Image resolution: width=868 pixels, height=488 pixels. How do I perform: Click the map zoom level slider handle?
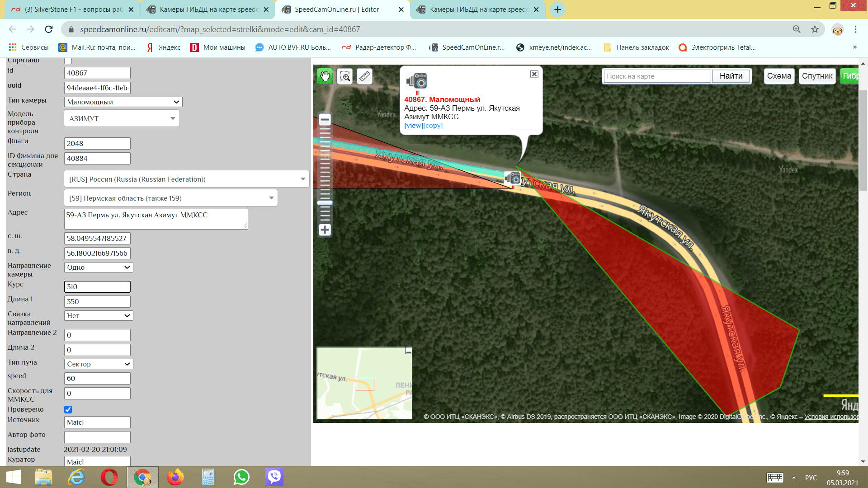(x=325, y=203)
